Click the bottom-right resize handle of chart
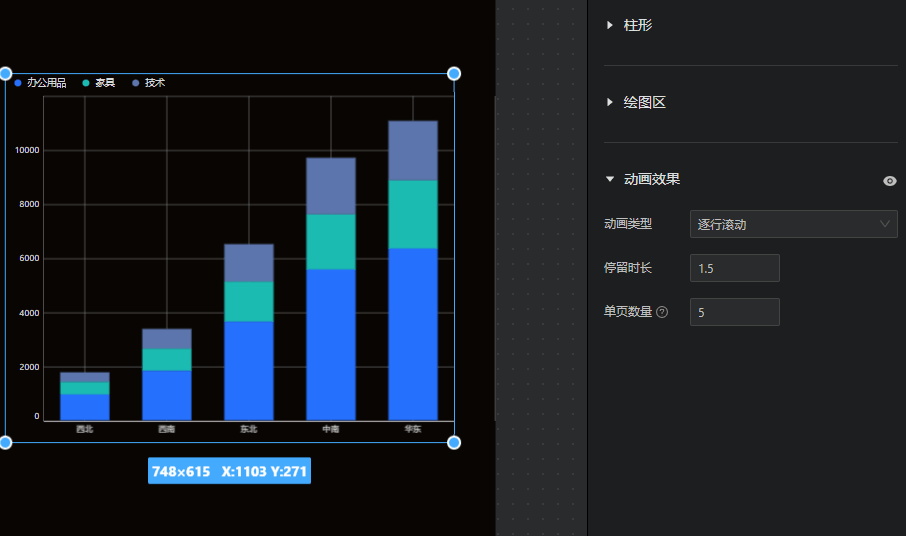The width and height of the screenshot is (906, 536). coord(454,442)
